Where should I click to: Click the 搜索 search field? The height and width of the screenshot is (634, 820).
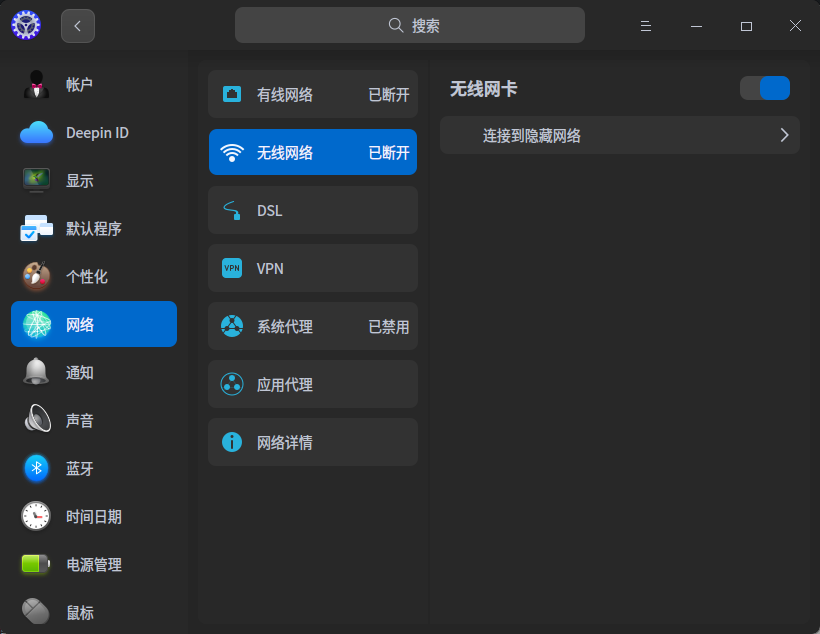tap(410, 24)
